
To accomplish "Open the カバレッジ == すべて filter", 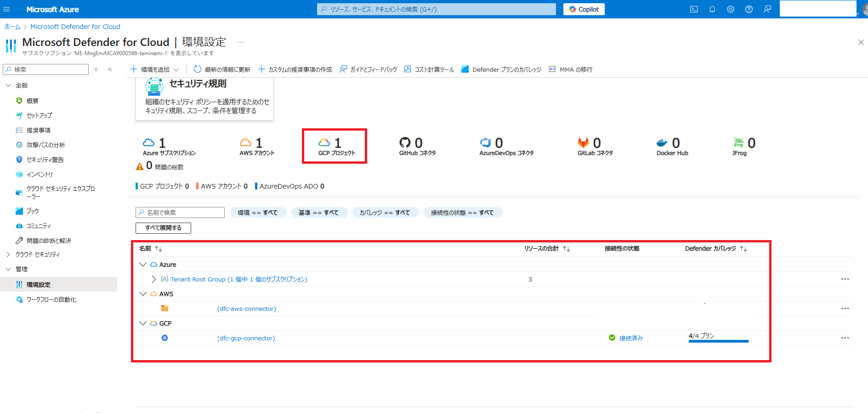I will coord(385,212).
